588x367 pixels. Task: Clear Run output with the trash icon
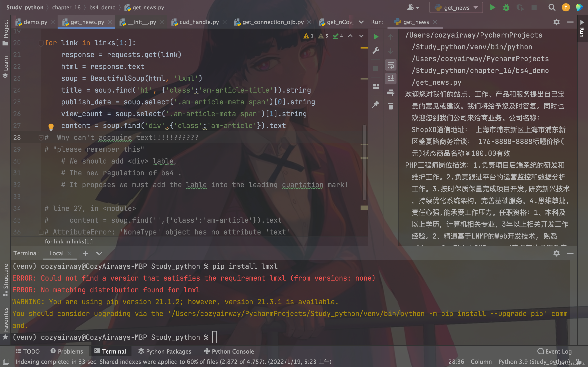pyautogui.click(x=390, y=106)
